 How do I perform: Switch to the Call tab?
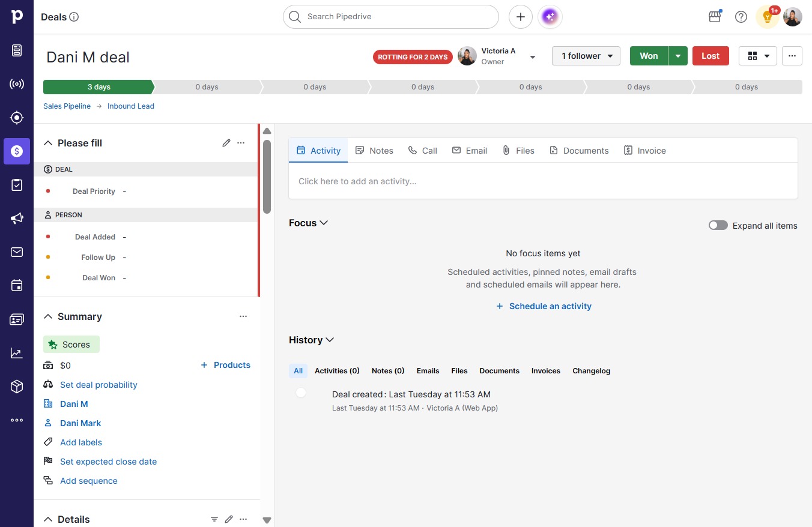[x=423, y=151]
